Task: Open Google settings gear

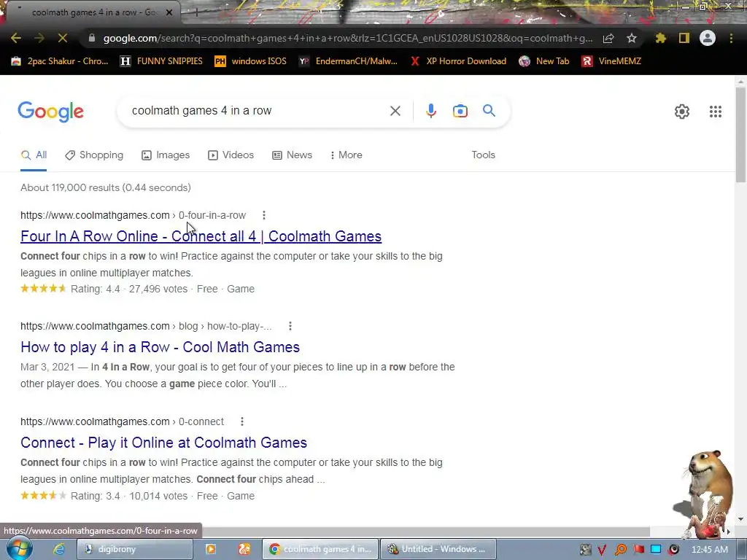Action: click(682, 112)
